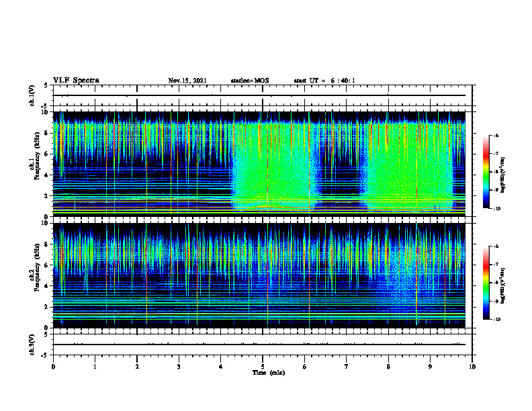The width and height of the screenshot is (532, 411).
Task: Click the "Time (min)" x-axis label
Action: click(269, 373)
